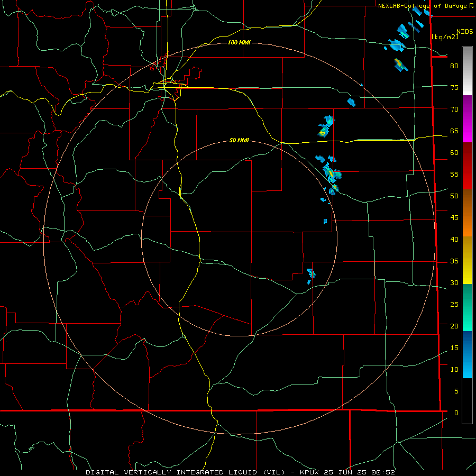Screen dimensions: 476x476
Task: Pick the dark red segment of the color bar
Action: (x=467, y=166)
